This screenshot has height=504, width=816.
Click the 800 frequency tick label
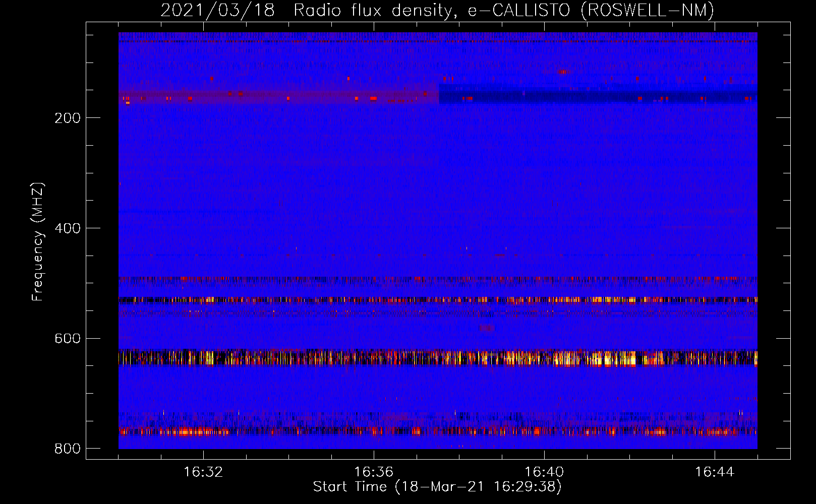click(68, 449)
